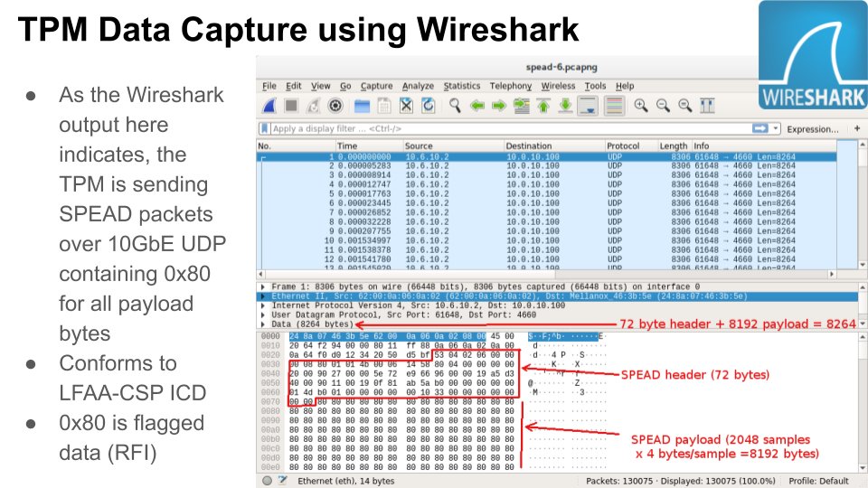Expand the Data (8264 bytes) row
The width and height of the screenshot is (868, 488).
pos(263,324)
